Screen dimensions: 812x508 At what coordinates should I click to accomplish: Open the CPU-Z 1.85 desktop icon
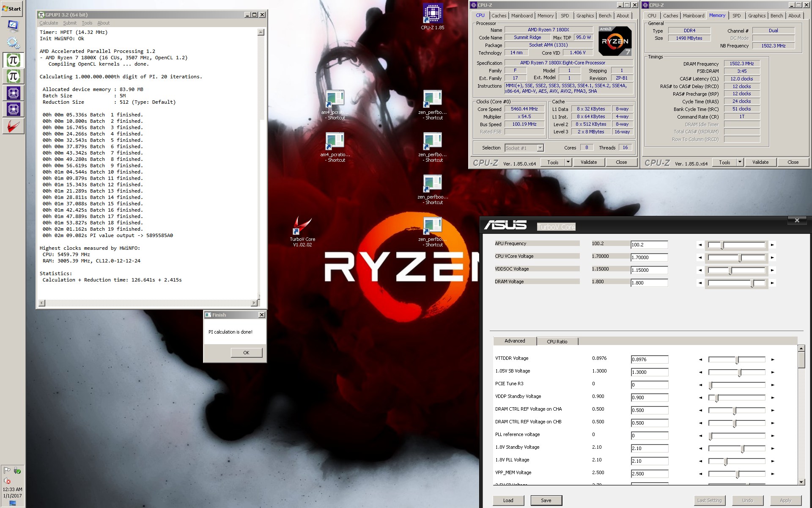[x=432, y=17]
